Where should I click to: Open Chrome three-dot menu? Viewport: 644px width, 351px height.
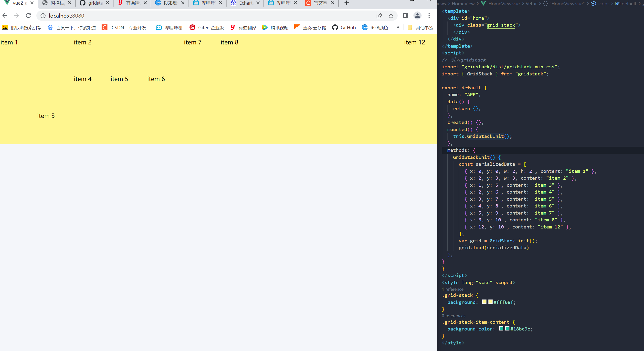[429, 15]
